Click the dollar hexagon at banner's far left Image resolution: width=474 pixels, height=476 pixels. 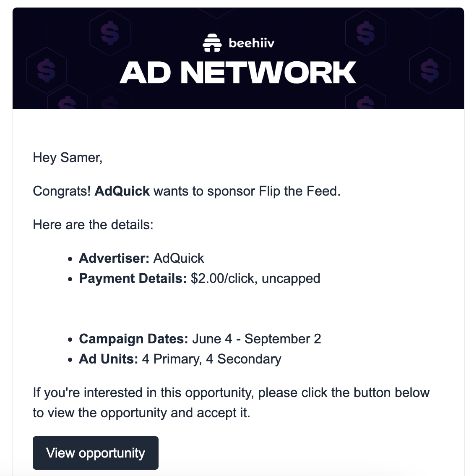[46, 71]
